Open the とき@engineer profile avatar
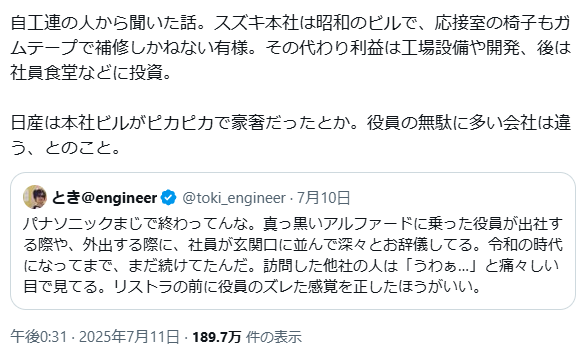This screenshot has width=586, height=363. coord(35,197)
